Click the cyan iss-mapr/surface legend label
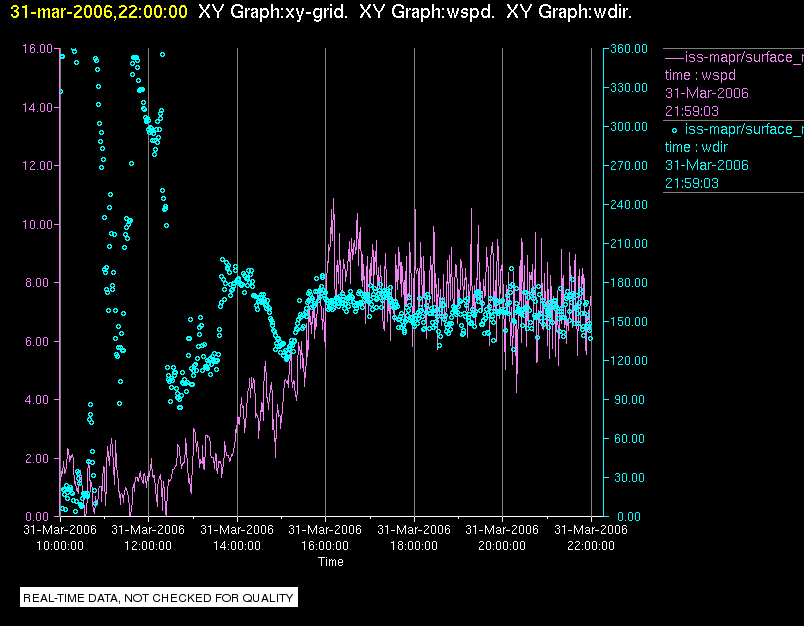This screenshot has width=804, height=626. click(744, 129)
